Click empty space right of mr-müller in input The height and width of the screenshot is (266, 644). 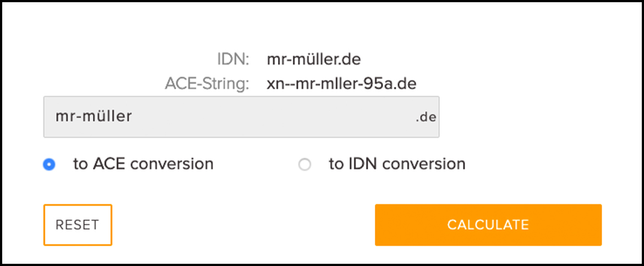(275, 117)
